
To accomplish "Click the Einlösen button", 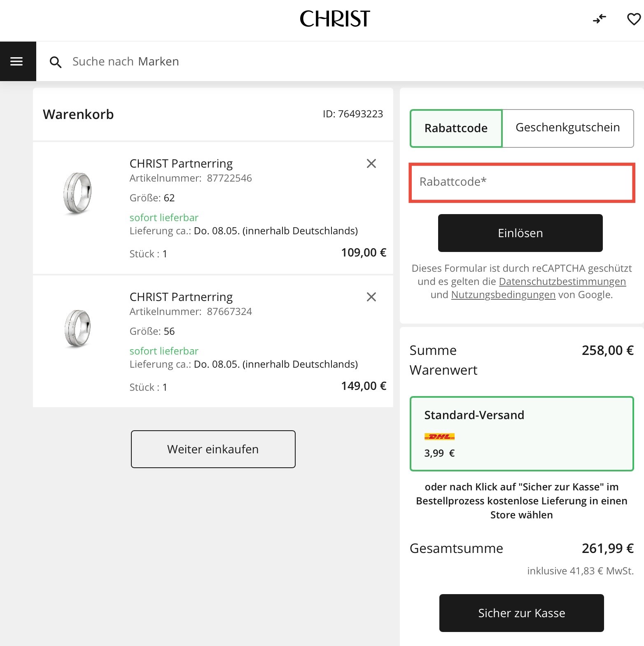I will [x=520, y=233].
